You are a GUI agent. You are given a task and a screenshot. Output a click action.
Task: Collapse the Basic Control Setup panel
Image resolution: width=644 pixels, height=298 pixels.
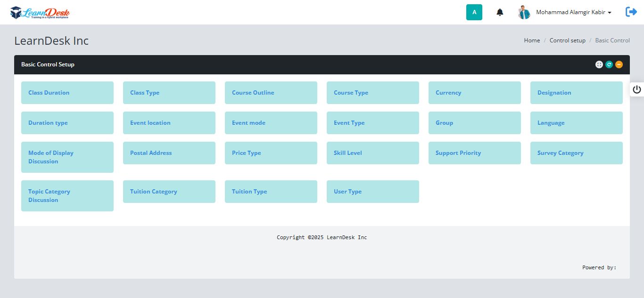click(619, 64)
